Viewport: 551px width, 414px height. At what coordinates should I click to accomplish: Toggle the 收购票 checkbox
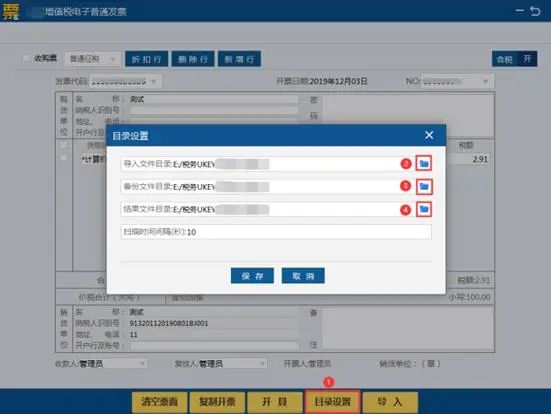pos(26,58)
